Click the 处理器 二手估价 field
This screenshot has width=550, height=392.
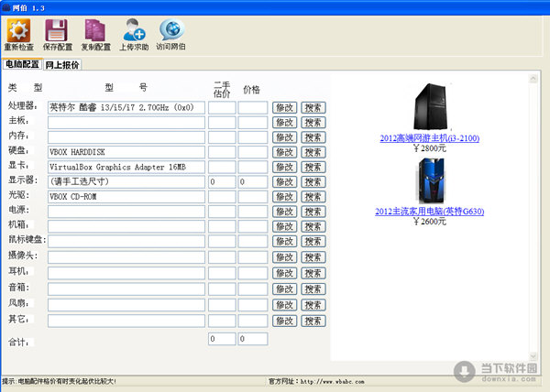point(222,107)
